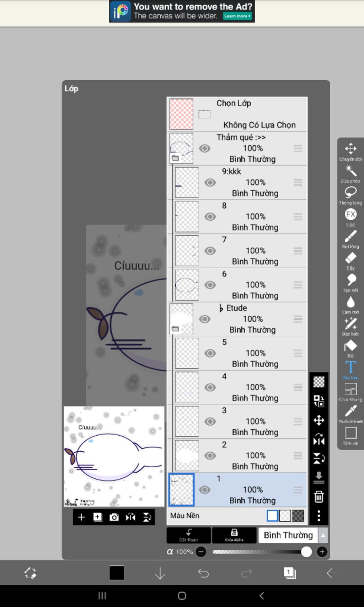The width and height of the screenshot is (364, 607).
Task: Click the flatten icon after mirror icon
Action: (x=147, y=517)
